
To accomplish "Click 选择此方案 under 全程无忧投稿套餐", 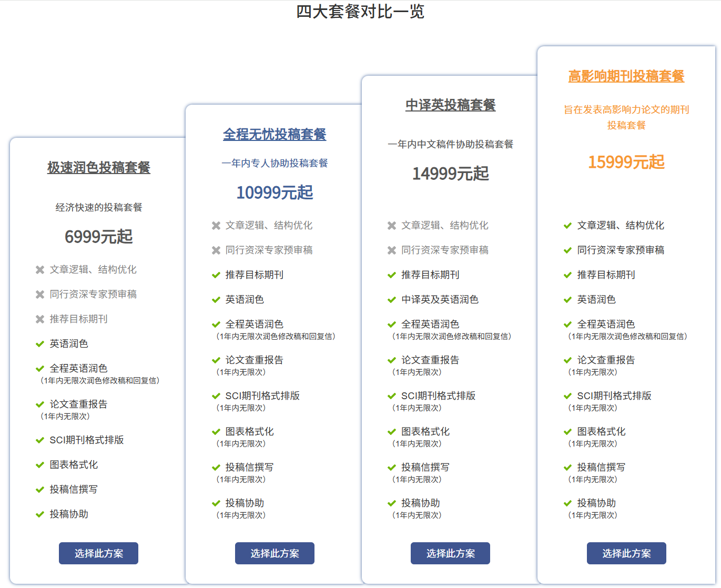I will (274, 553).
